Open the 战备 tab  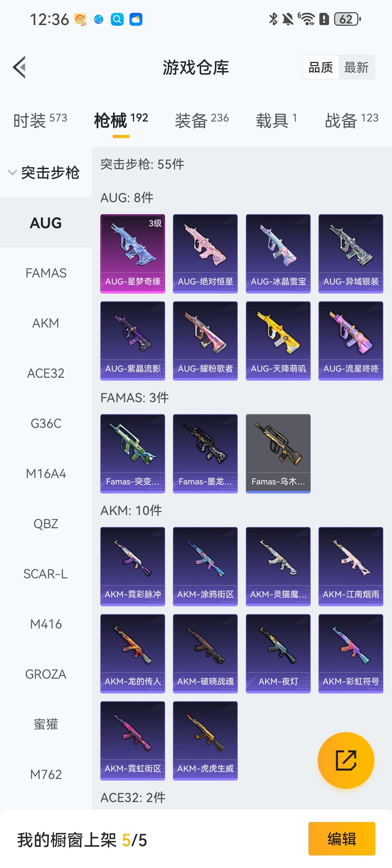(x=352, y=120)
